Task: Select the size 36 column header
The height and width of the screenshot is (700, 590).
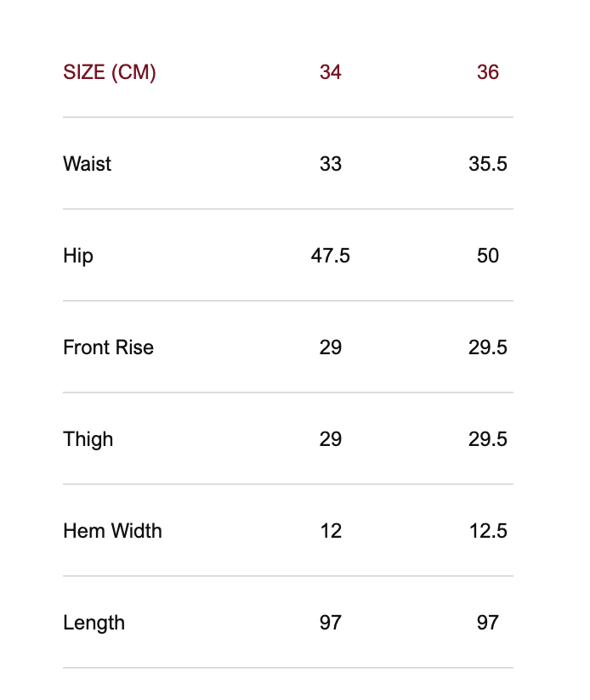Action: 488,72
